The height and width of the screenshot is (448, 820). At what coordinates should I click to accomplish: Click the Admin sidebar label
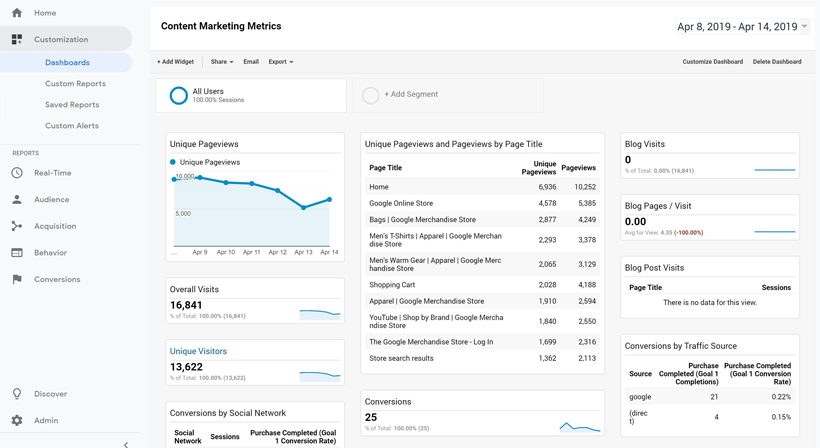[46, 420]
